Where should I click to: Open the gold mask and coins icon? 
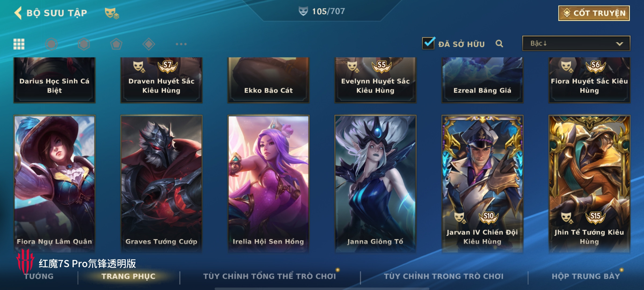[112, 13]
